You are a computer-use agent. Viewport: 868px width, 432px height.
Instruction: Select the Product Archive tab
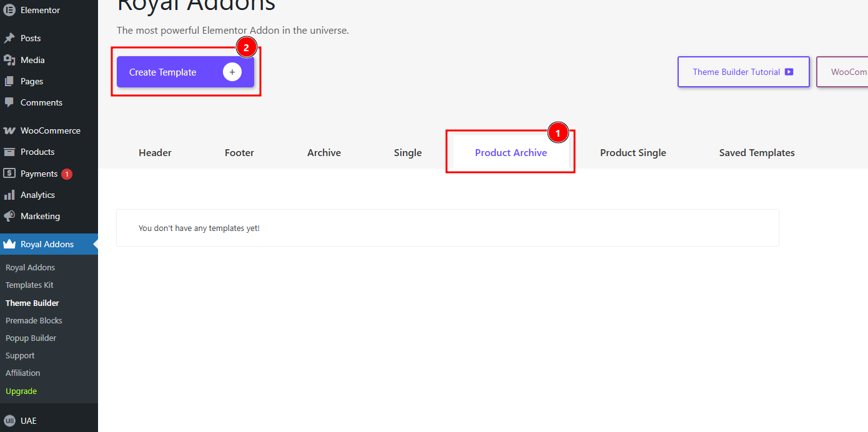pos(511,152)
